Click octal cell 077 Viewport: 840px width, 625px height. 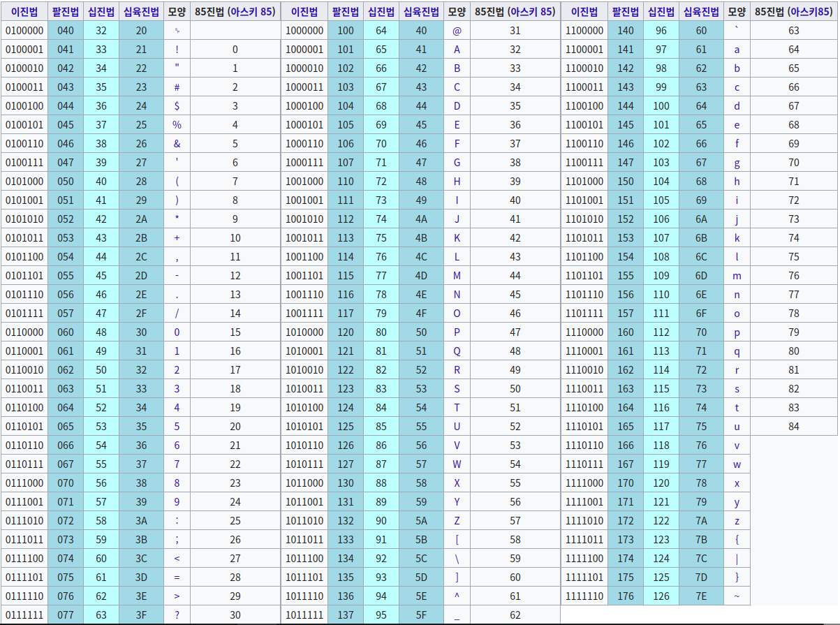pos(66,615)
